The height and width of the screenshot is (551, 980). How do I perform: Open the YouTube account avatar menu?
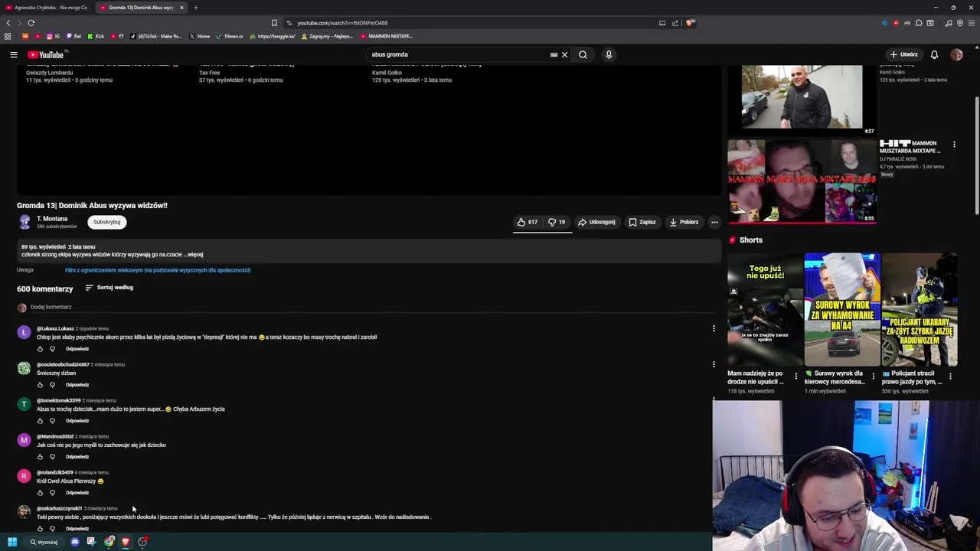tap(956, 54)
